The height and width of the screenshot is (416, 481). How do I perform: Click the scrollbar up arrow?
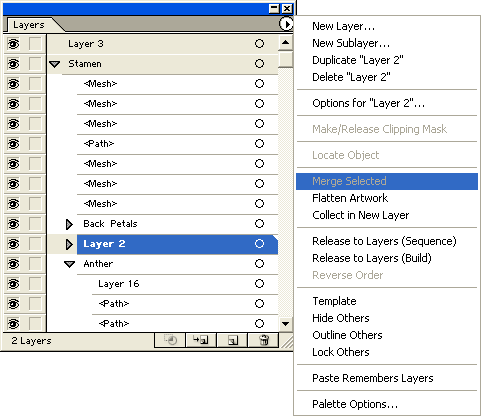pyautogui.click(x=285, y=42)
